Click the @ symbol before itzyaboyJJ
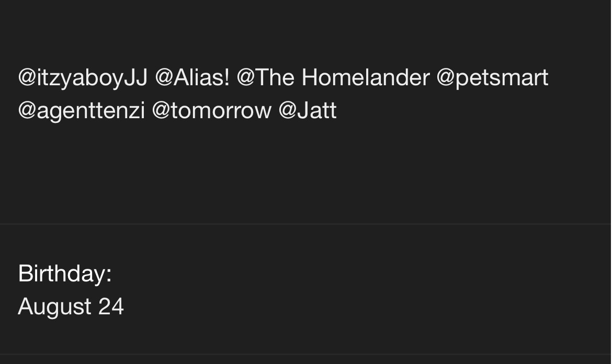612x364 pixels. click(x=27, y=78)
